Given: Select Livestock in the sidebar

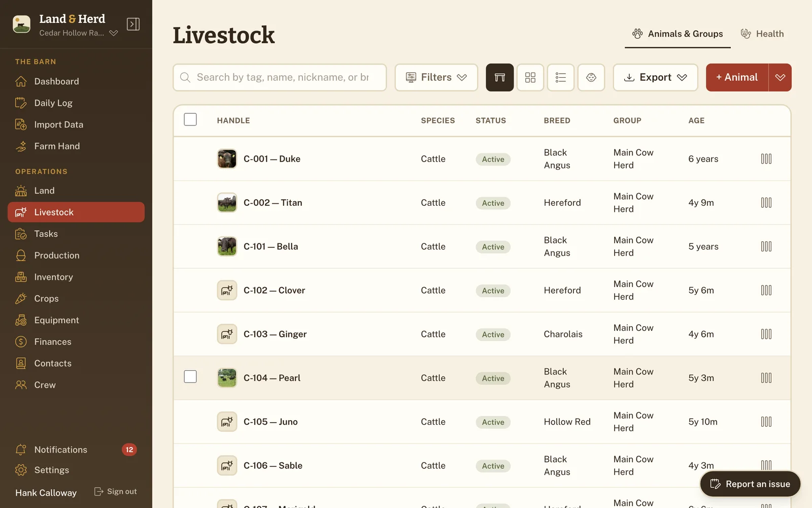Looking at the screenshot, I should point(76,212).
